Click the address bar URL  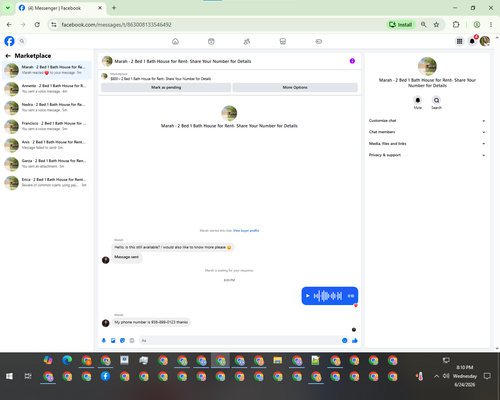click(x=116, y=25)
